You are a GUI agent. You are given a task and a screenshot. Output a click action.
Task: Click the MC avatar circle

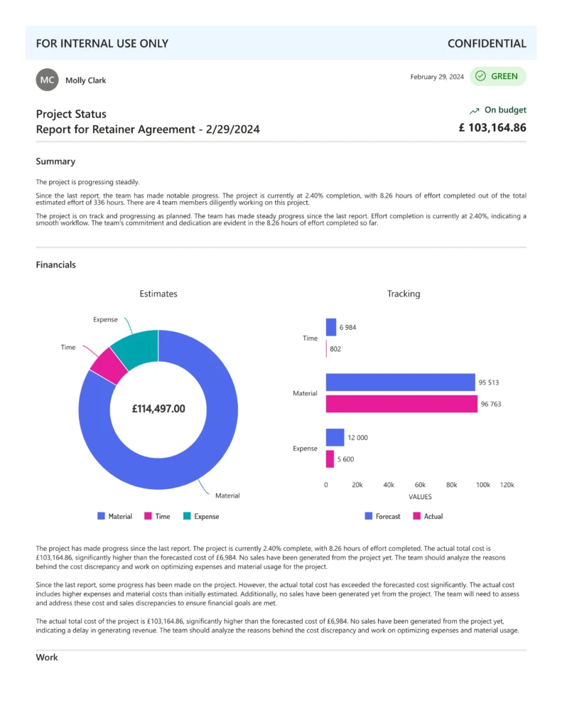click(x=47, y=80)
